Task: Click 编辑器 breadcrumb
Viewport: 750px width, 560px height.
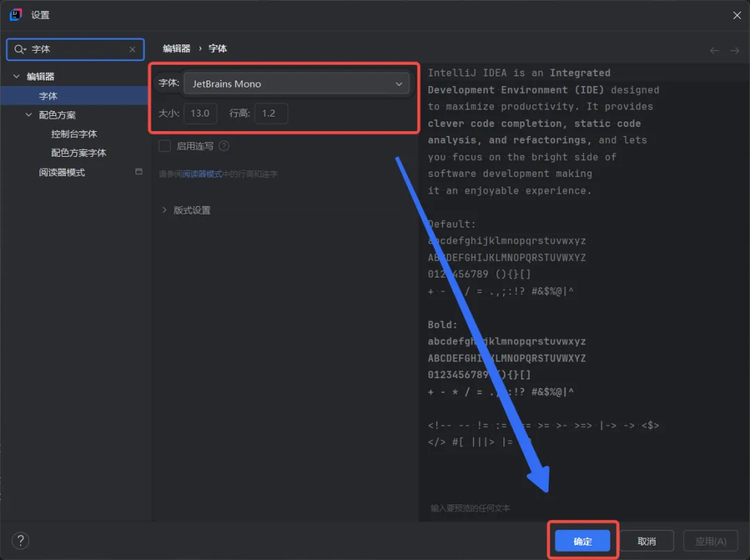Action: point(176,49)
